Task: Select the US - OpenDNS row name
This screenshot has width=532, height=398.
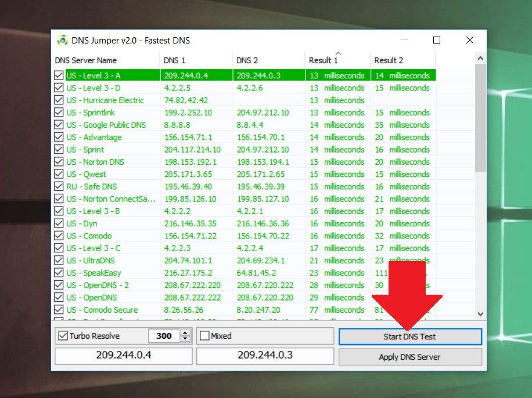Action: 92,297
